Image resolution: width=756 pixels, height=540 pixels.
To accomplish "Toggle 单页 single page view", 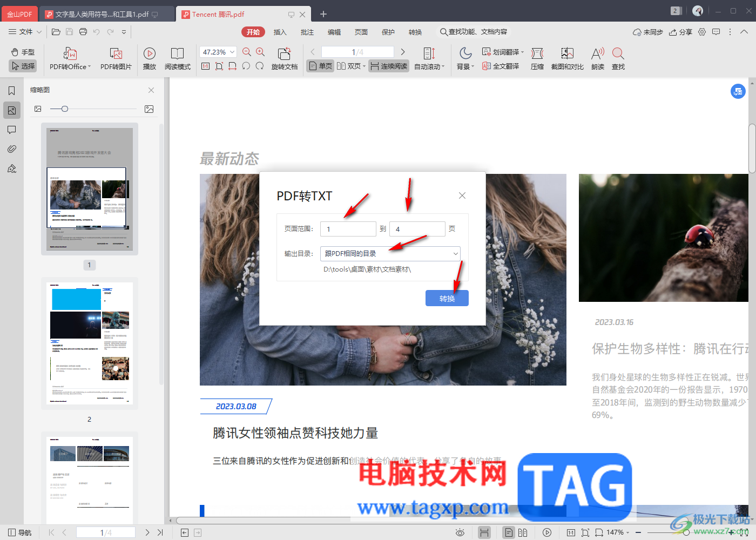I will coord(320,66).
